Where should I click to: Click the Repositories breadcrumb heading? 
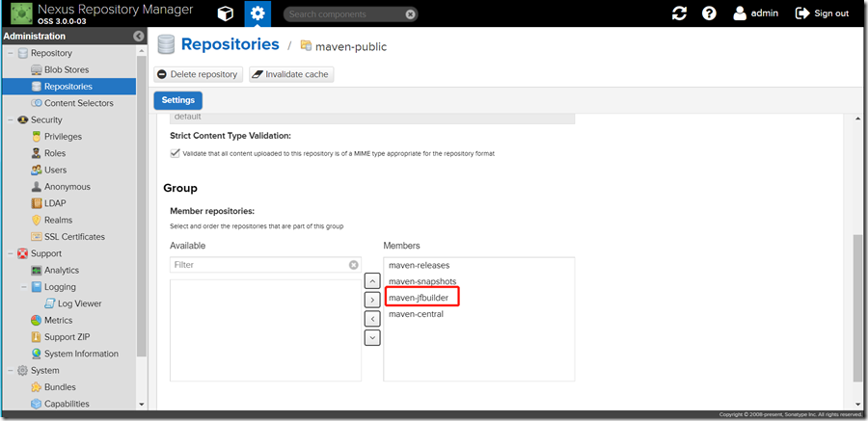231,44
